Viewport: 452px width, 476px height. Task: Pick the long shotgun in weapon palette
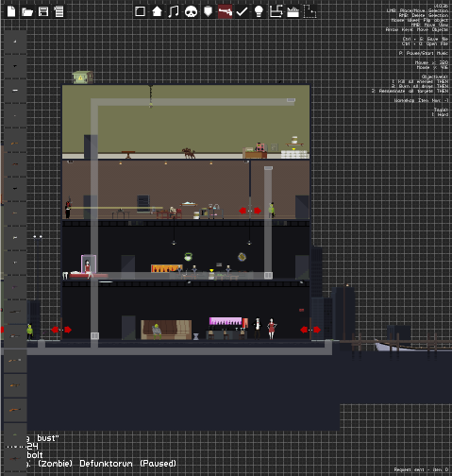coord(15,410)
